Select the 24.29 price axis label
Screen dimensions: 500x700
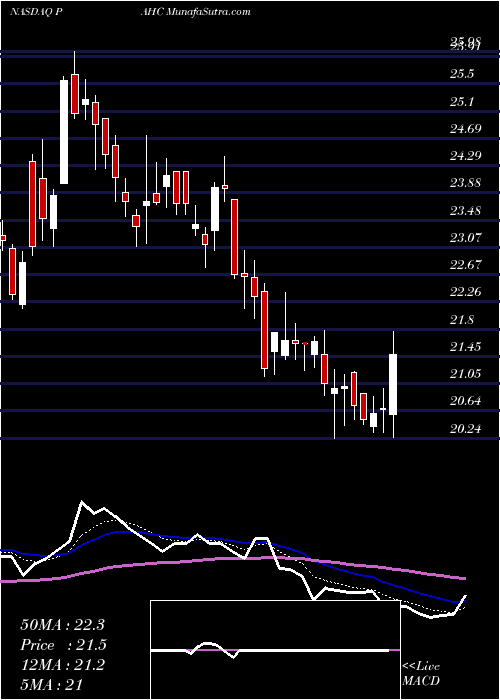click(466, 156)
